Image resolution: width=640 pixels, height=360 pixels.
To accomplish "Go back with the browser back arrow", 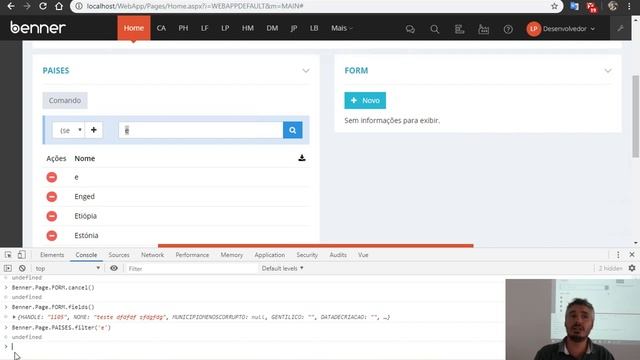I will coord(11,6).
